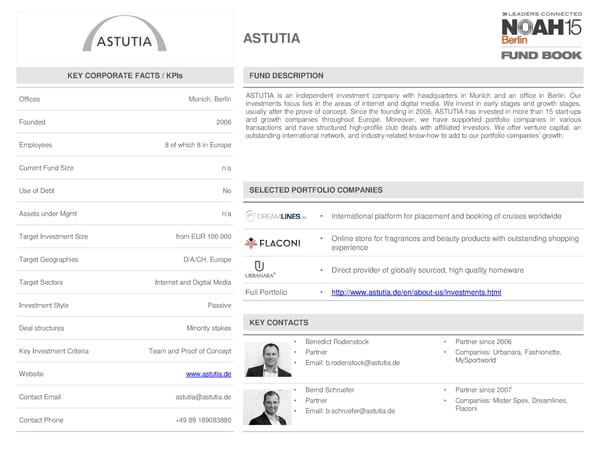Viewport: 600px width, 450px height.
Task: Click the Dreamlines company logo
Action: pos(275,216)
